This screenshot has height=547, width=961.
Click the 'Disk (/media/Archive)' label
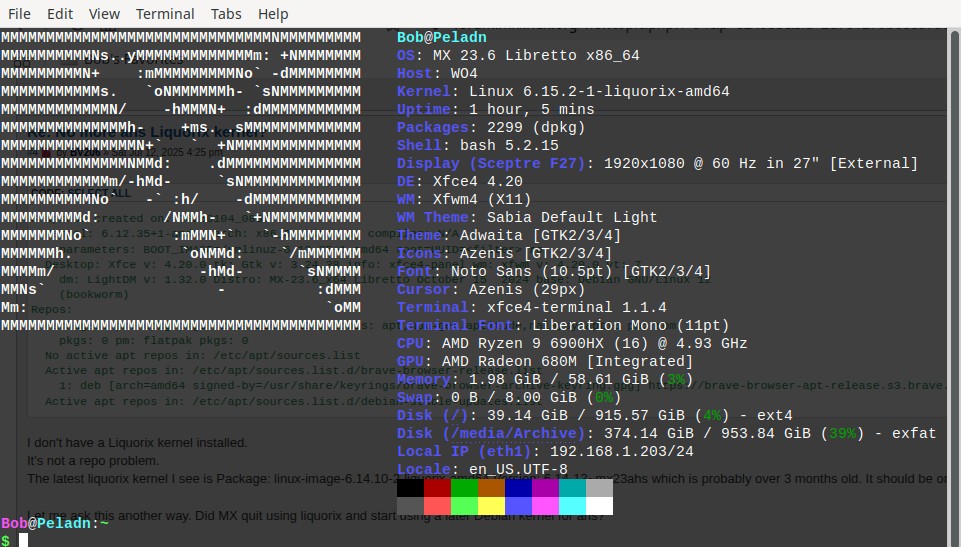[x=492, y=433]
